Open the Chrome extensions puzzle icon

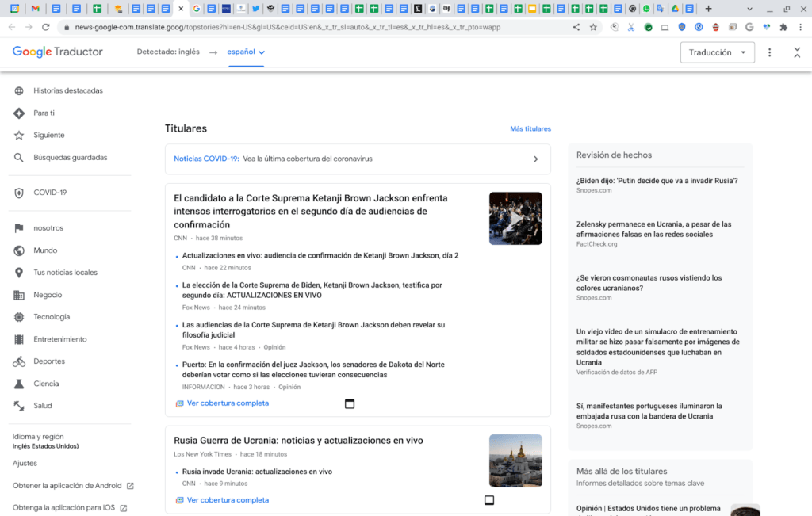point(783,27)
